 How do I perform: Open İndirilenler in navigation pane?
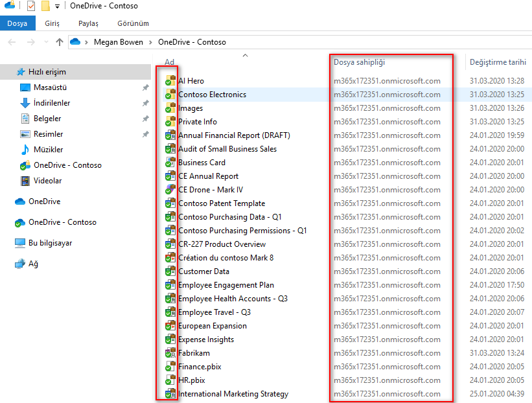click(52, 103)
